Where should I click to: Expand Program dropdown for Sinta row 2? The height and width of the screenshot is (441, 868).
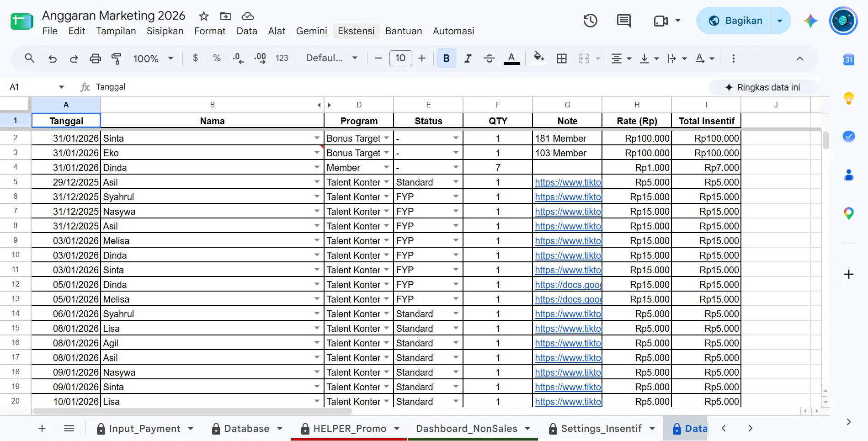click(x=387, y=138)
